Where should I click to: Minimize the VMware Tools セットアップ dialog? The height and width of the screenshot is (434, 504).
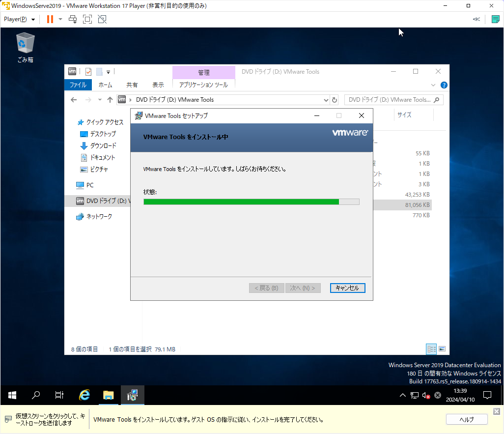coord(317,116)
